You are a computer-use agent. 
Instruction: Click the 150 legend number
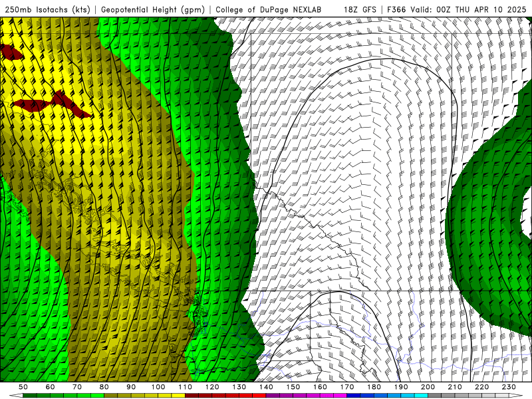tap(293, 387)
